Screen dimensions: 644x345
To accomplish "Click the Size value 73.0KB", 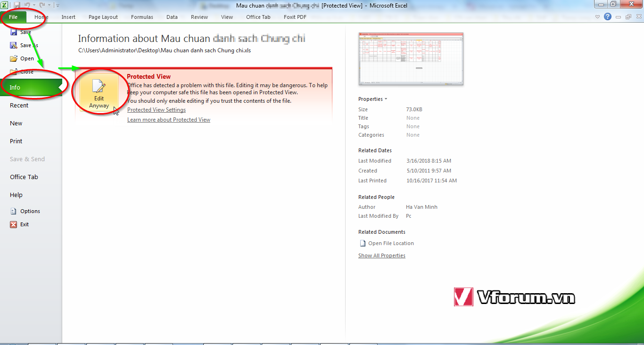I will pyautogui.click(x=414, y=109).
